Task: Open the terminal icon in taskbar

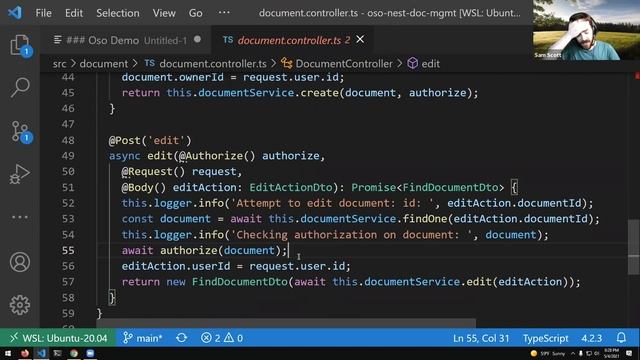Action: coord(58,353)
